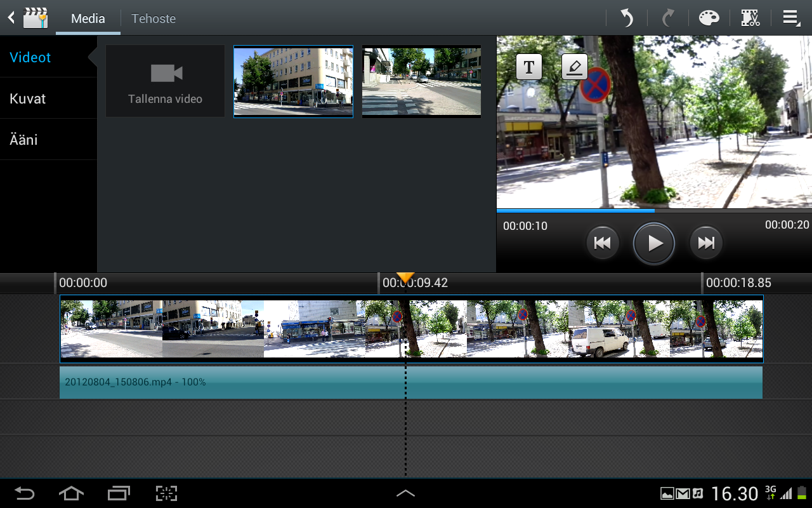Click the 00:00:18.85 timeline ruler mark
812x508 pixels.
pyautogui.click(x=738, y=283)
